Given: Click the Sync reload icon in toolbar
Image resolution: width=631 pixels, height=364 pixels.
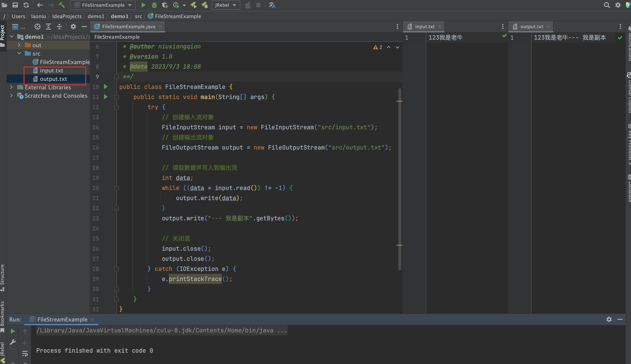Looking at the screenshot, I should coord(26,5).
